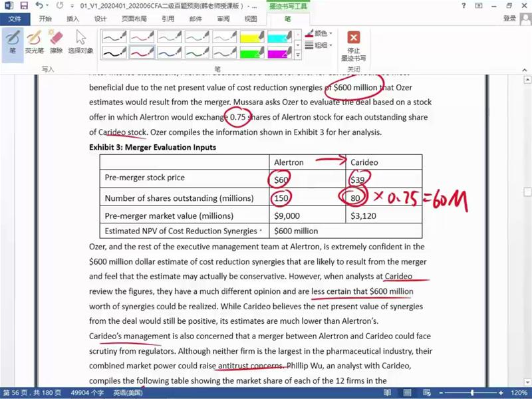532x399 pixels.
Task: Select the 荧光笔 highlighter tool
Action: pyautogui.click(x=35, y=42)
